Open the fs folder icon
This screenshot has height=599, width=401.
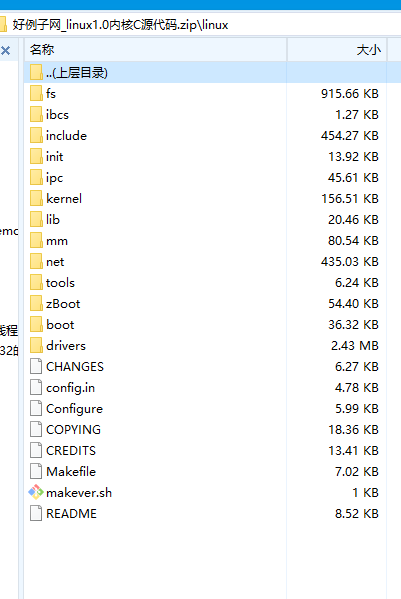[x=36, y=93]
